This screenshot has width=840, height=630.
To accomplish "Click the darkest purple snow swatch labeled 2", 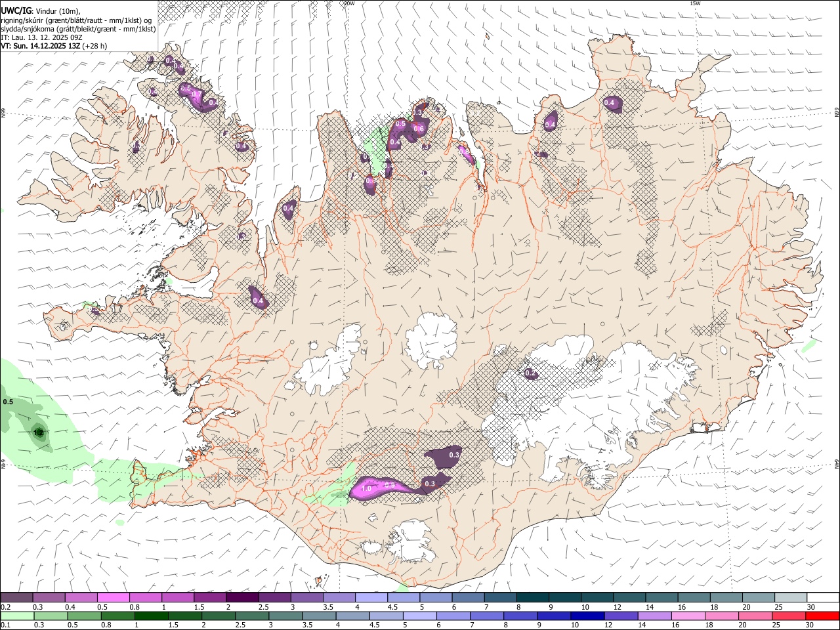I will point(242,598).
